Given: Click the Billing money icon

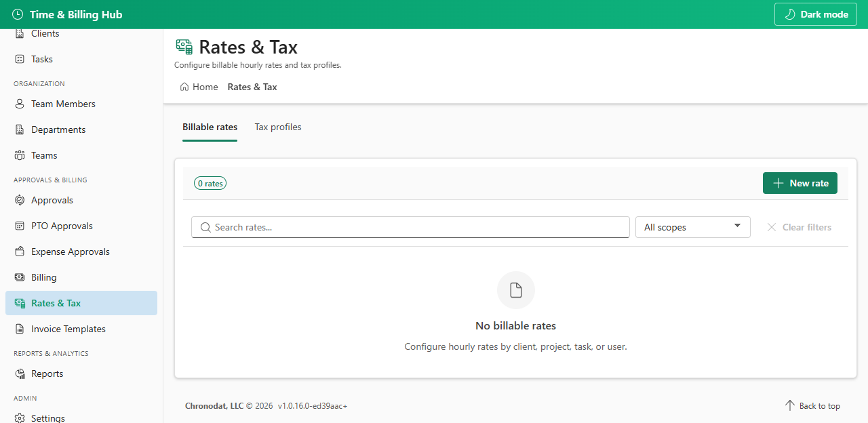Looking at the screenshot, I should [20, 277].
